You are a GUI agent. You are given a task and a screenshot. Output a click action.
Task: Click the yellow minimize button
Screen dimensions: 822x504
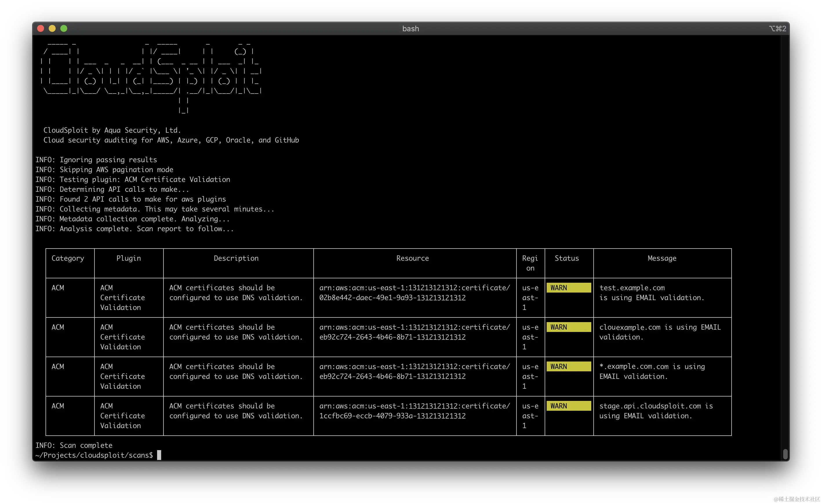pyautogui.click(x=52, y=28)
